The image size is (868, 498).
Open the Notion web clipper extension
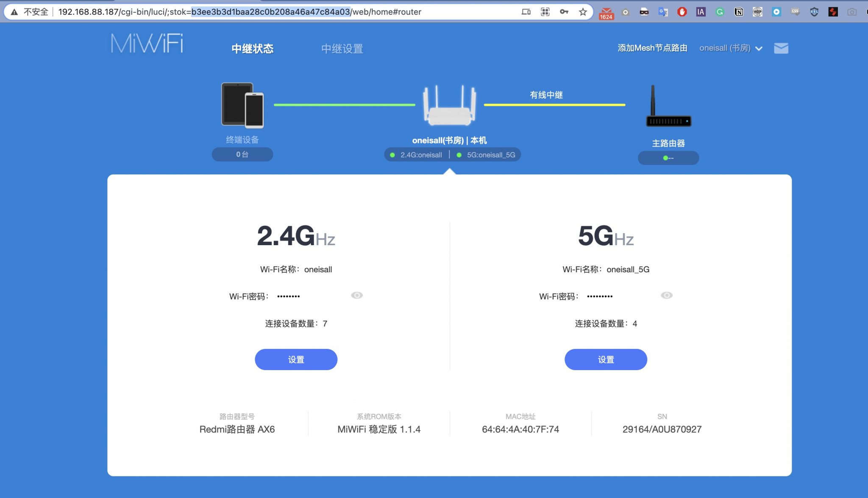click(x=738, y=12)
